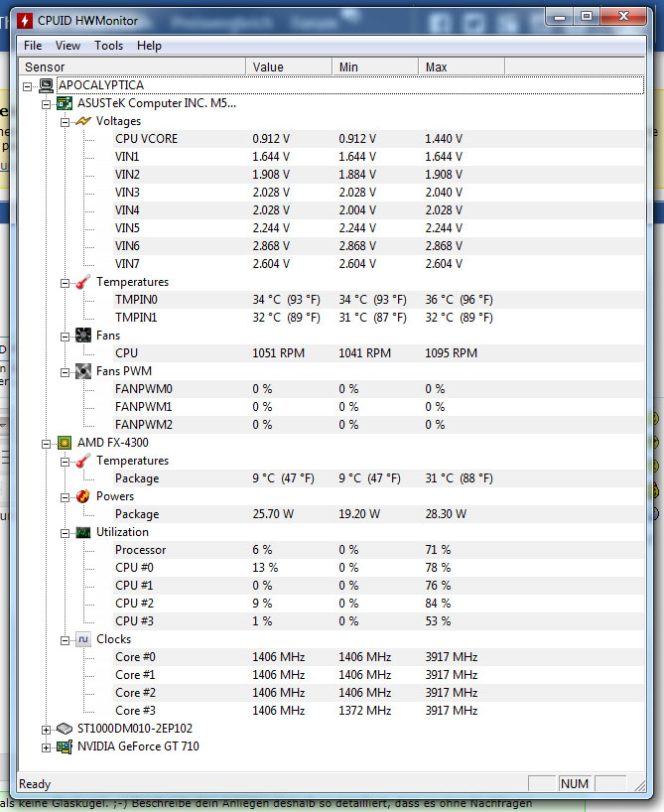Expand the ST1000DM010-2EP102 drive node
This screenshot has width=664, height=812.
[46, 731]
